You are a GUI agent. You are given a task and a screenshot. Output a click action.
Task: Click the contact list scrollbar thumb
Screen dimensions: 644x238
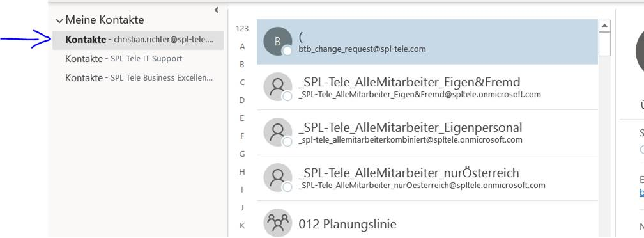click(x=604, y=44)
